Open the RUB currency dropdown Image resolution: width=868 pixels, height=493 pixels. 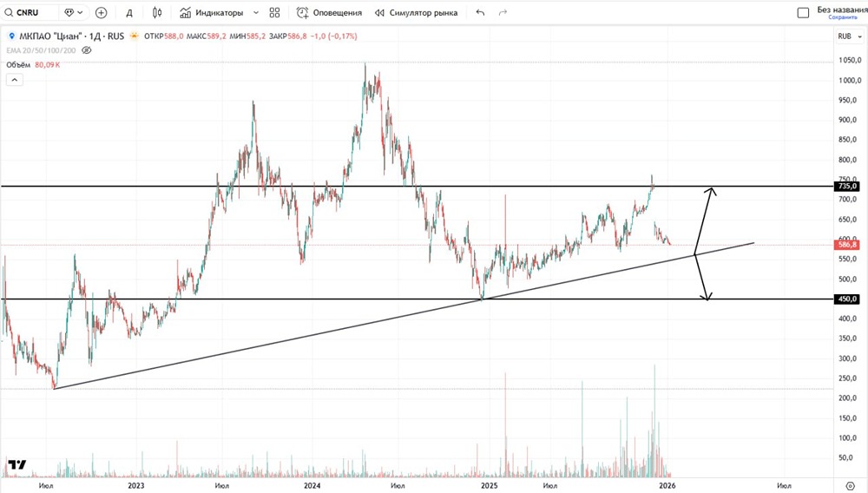point(850,36)
